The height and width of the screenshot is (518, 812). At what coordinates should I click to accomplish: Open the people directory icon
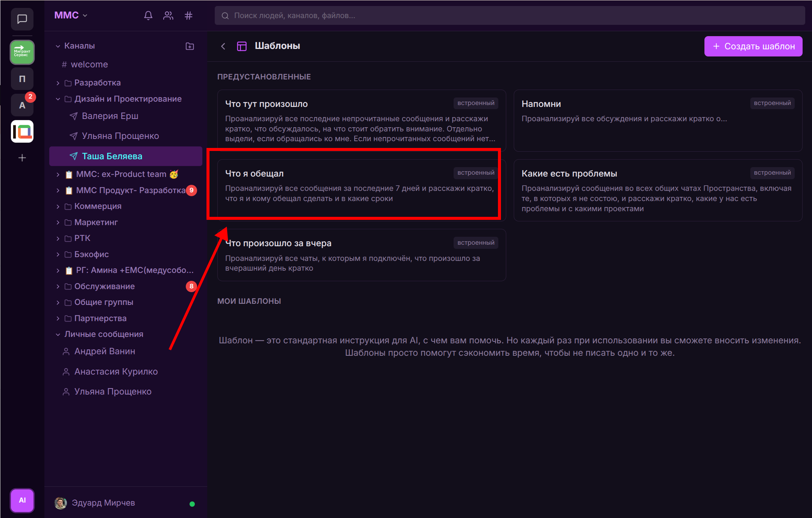[x=168, y=15]
